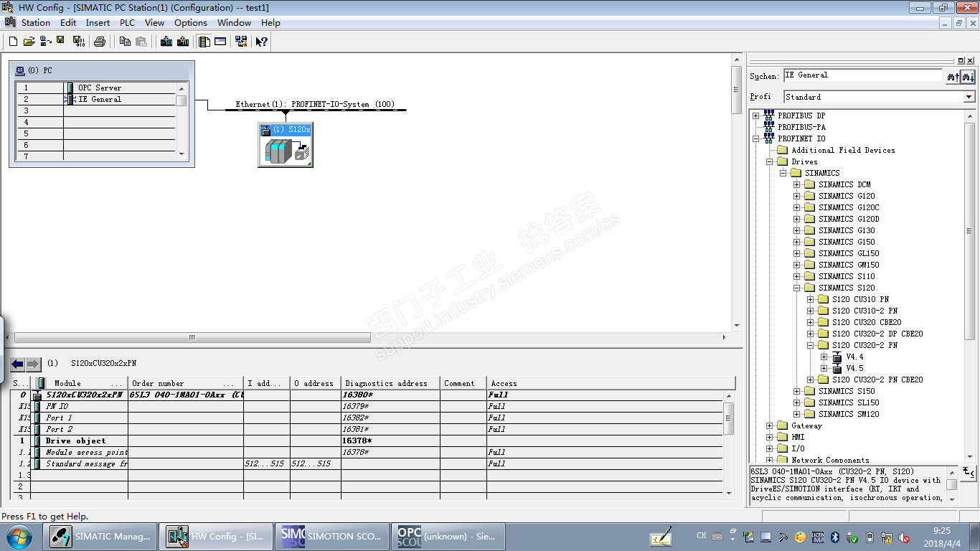This screenshot has width=980, height=551.
Task: Click the Configure Network toolbar icon
Action: pos(241,42)
